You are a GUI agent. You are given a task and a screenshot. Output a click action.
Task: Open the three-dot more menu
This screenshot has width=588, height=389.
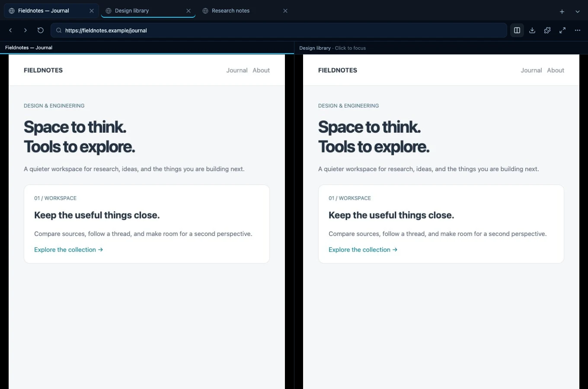pyautogui.click(x=578, y=30)
